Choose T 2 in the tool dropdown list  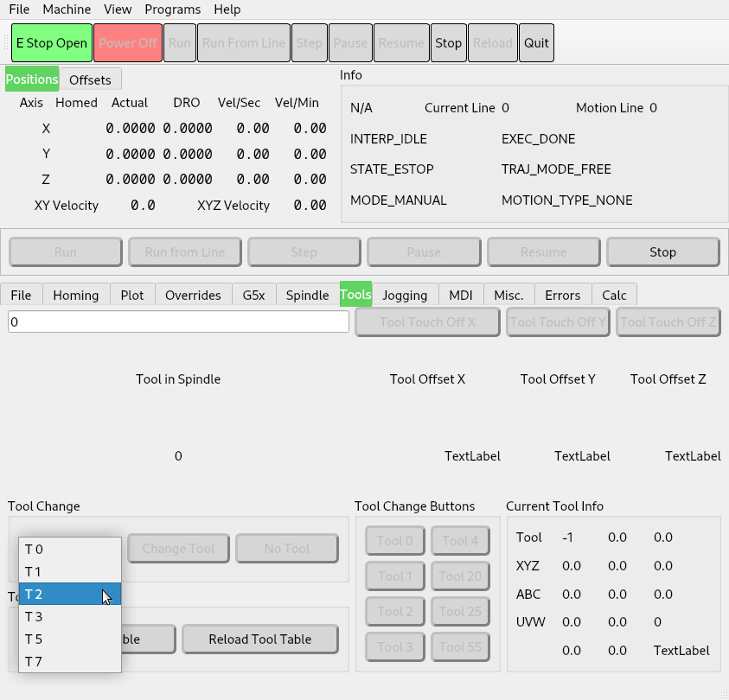(69, 594)
